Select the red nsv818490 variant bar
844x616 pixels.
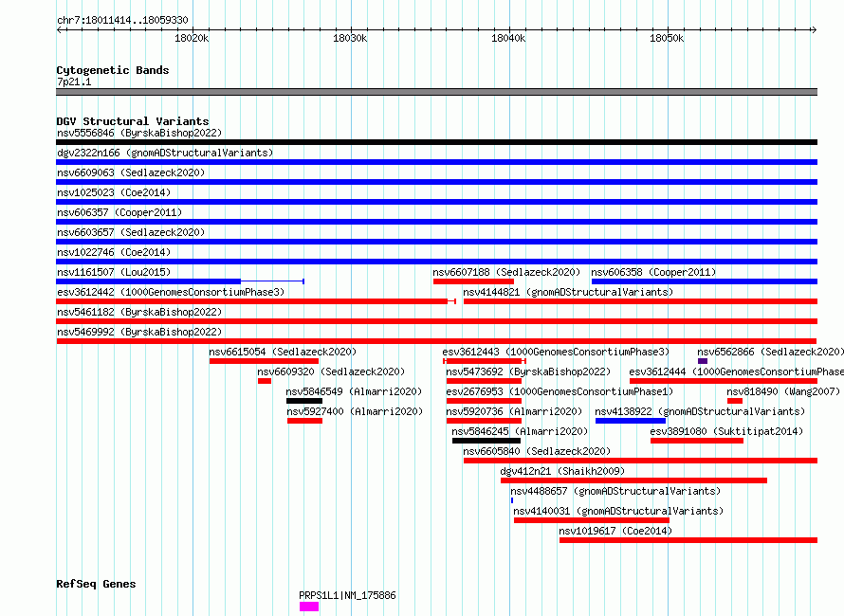[x=735, y=401]
